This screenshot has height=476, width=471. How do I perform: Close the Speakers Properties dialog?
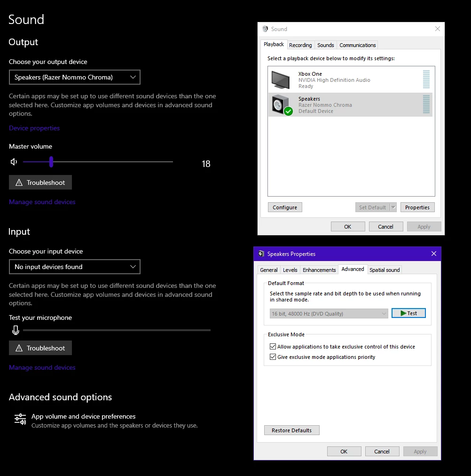434,254
